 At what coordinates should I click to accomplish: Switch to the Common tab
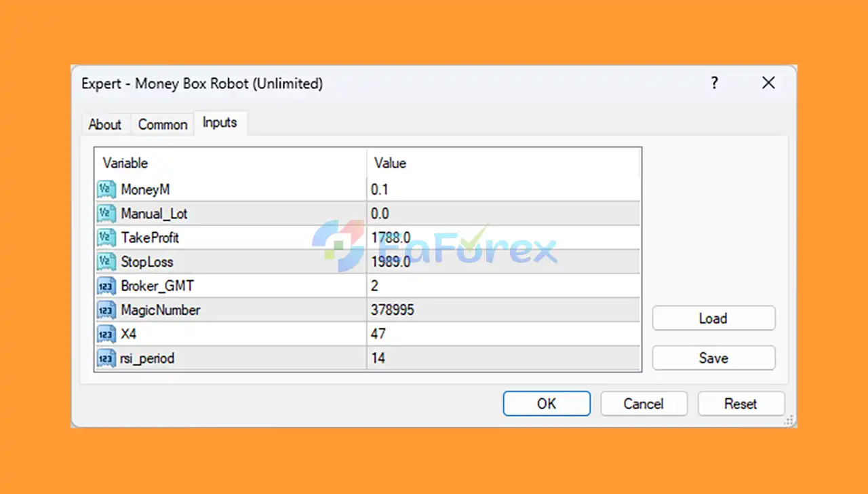pyautogui.click(x=163, y=125)
